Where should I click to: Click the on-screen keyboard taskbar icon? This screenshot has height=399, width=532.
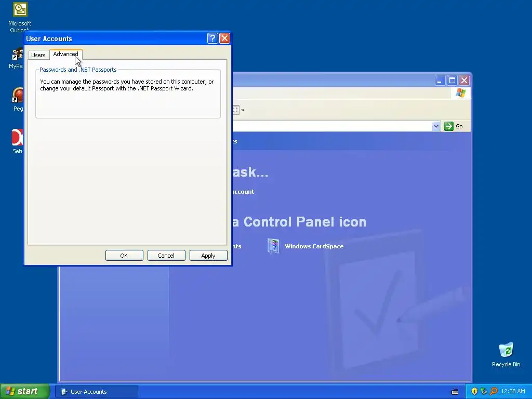[x=455, y=392]
